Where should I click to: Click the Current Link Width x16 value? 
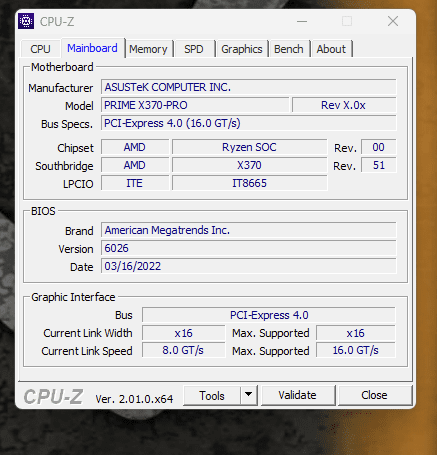[x=183, y=333]
